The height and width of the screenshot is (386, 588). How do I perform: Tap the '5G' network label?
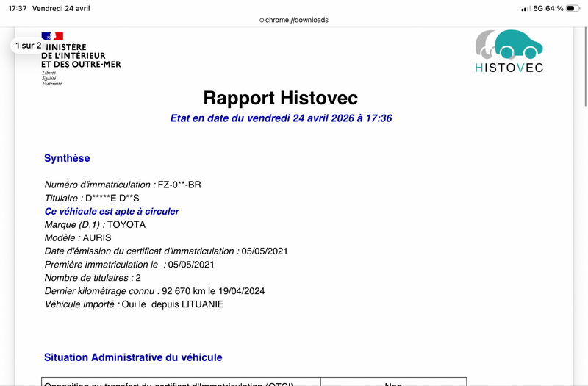pyautogui.click(x=538, y=8)
